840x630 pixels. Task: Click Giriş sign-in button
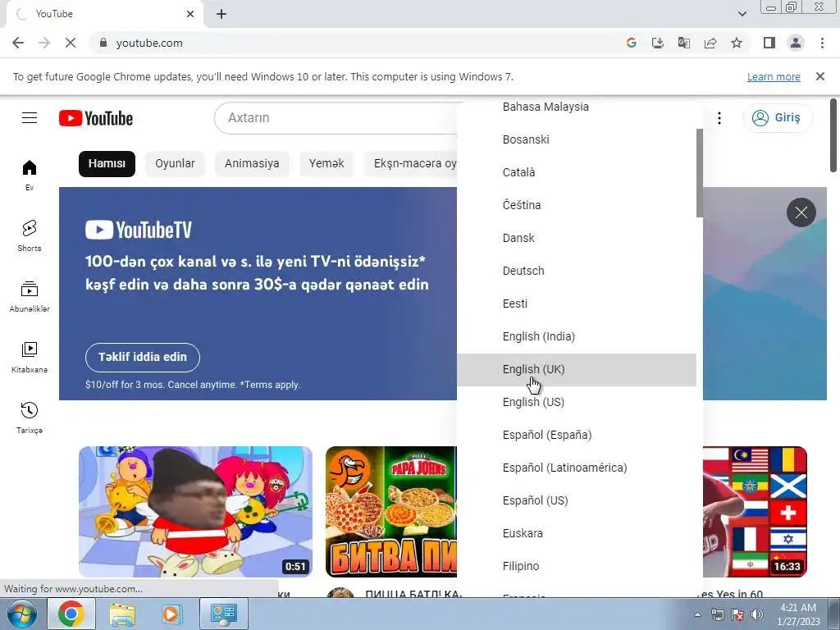(x=777, y=118)
